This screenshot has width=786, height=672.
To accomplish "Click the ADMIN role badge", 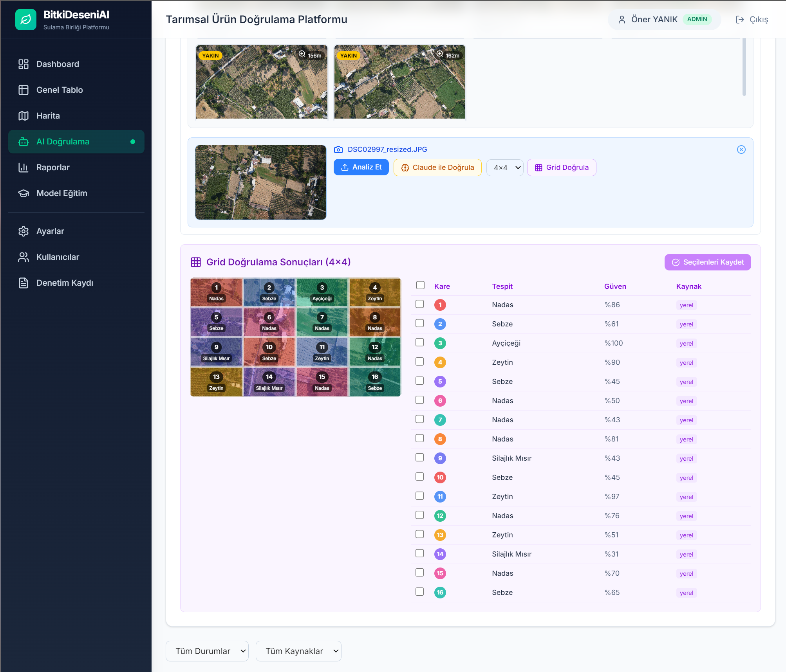I will pos(697,19).
